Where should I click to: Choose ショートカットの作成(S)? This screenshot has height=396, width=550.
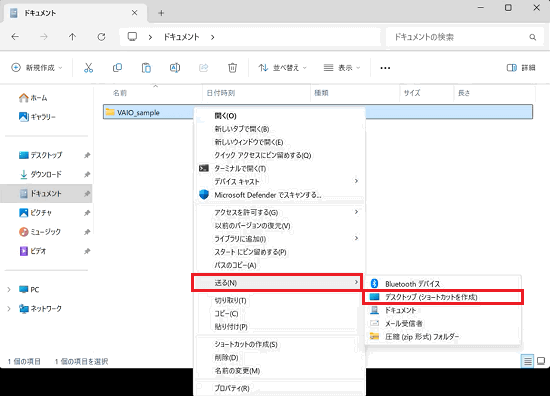279,344
